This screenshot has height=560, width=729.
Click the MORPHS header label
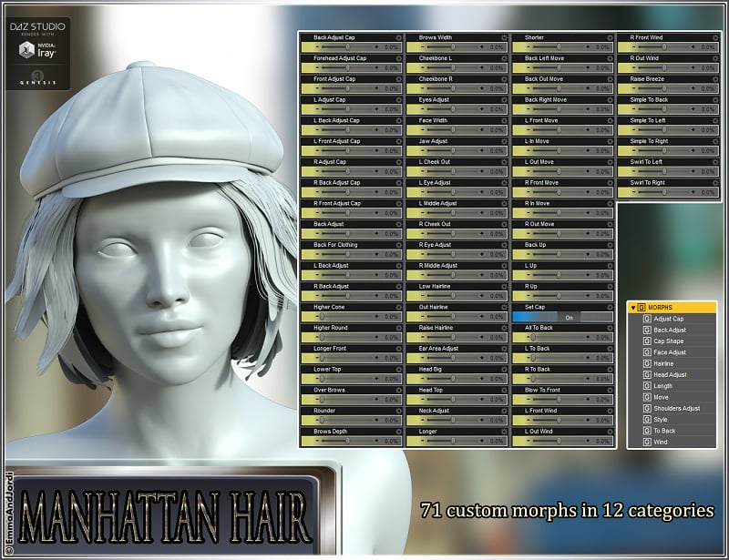(x=660, y=308)
